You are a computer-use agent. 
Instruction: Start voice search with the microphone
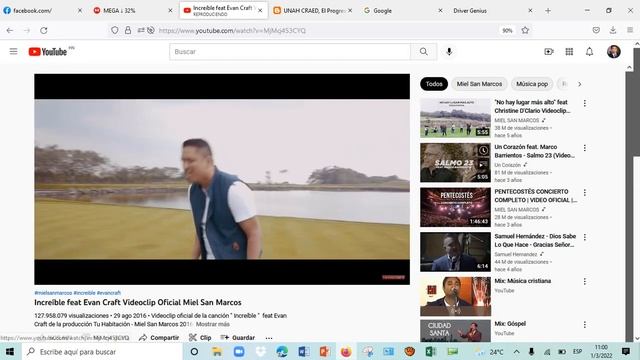tap(449, 51)
